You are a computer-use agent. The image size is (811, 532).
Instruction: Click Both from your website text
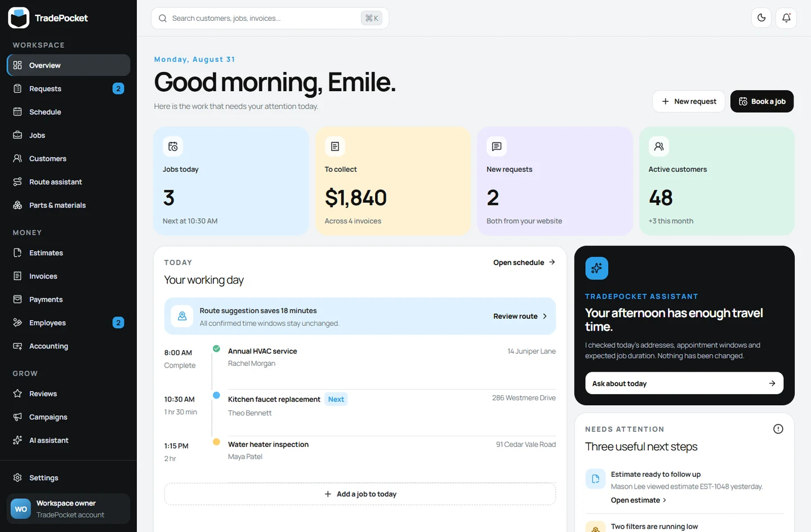tap(524, 221)
